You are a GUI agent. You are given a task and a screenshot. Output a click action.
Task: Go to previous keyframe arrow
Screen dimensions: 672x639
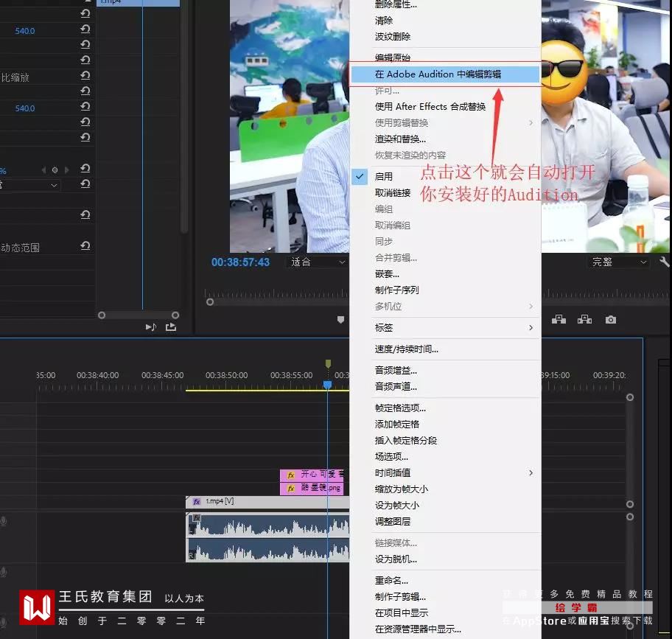click(x=43, y=170)
